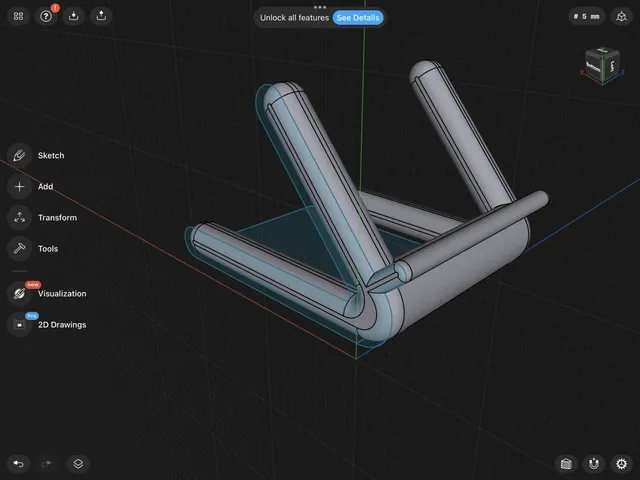Viewport: 640px width, 480px height.
Task: Select the Tools hammer icon
Action: [x=19, y=249]
